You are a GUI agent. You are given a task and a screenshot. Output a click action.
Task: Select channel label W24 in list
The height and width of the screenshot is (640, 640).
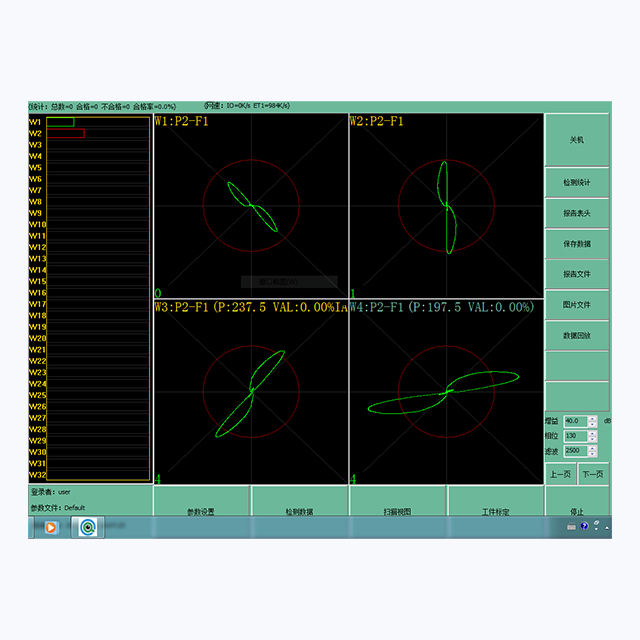click(38, 384)
